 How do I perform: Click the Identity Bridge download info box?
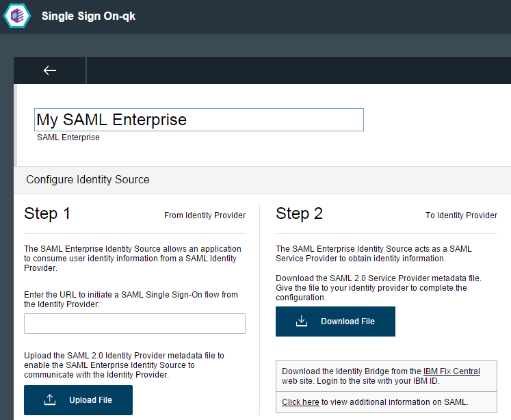(x=386, y=376)
